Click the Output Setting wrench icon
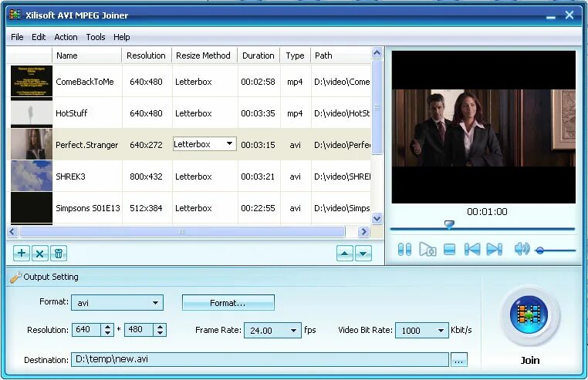588x380 pixels. tap(15, 277)
